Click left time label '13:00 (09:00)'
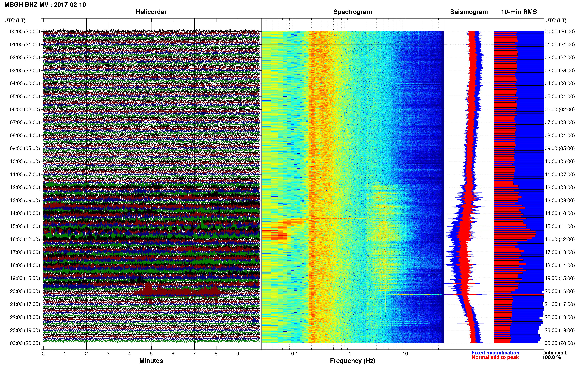Screen dimensions: 588x368 25,200
